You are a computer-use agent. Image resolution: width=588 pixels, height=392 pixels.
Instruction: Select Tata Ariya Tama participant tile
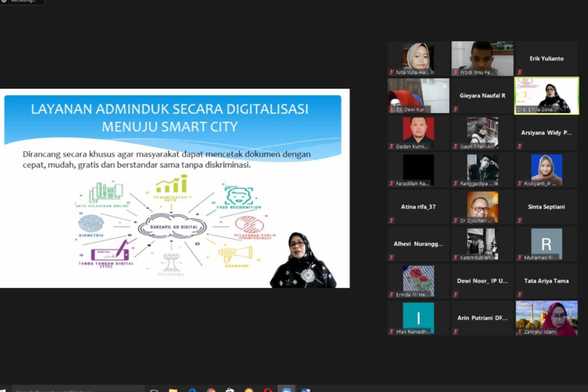click(546, 281)
